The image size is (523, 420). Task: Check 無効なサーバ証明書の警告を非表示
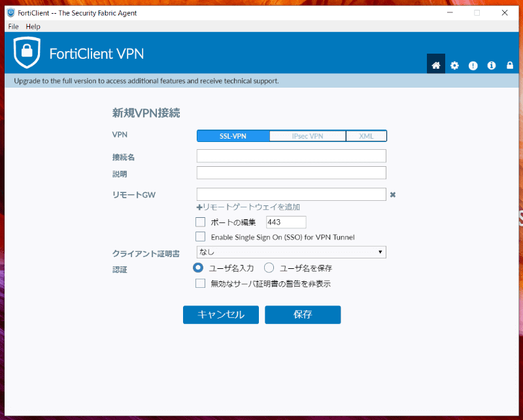(x=200, y=283)
